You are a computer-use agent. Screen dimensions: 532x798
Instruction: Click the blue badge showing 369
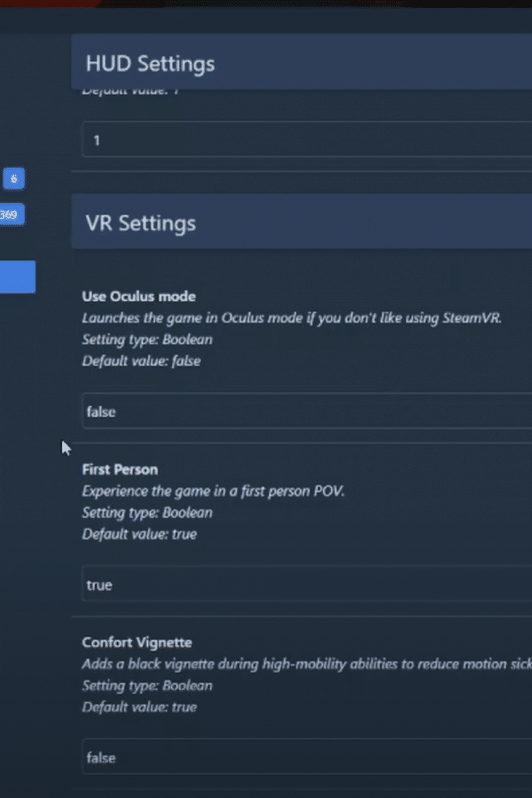(12, 215)
